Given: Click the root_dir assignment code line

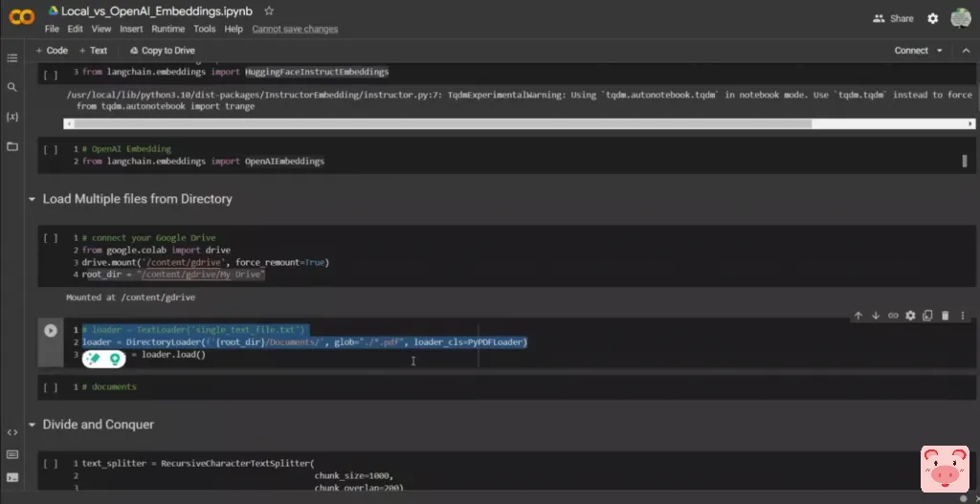Looking at the screenshot, I should (174, 274).
